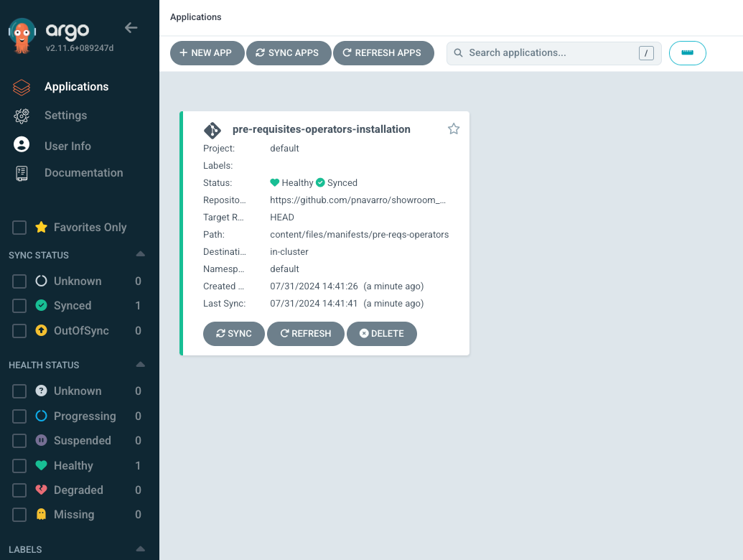Image resolution: width=743 pixels, height=560 pixels.
Task: Collapse the Sync Status filter section
Action: (x=141, y=255)
